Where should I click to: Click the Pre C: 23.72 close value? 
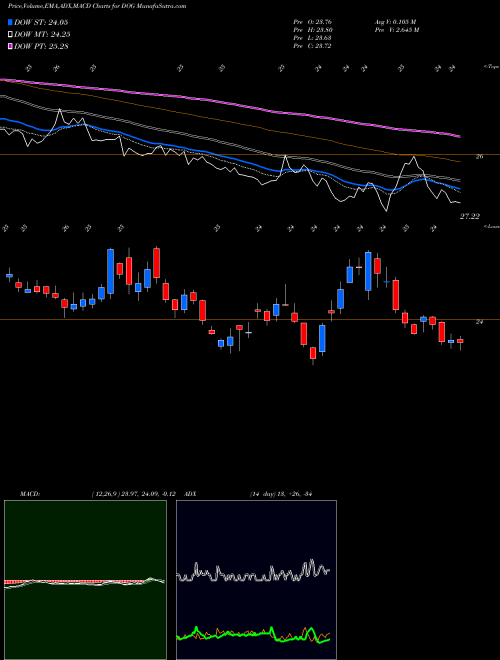point(312,46)
